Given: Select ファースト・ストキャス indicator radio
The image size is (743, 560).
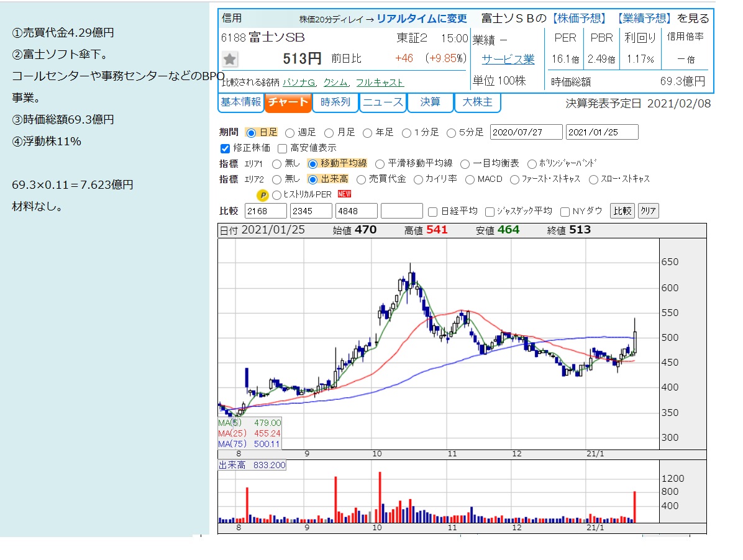Looking at the screenshot, I should click(514, 180).
